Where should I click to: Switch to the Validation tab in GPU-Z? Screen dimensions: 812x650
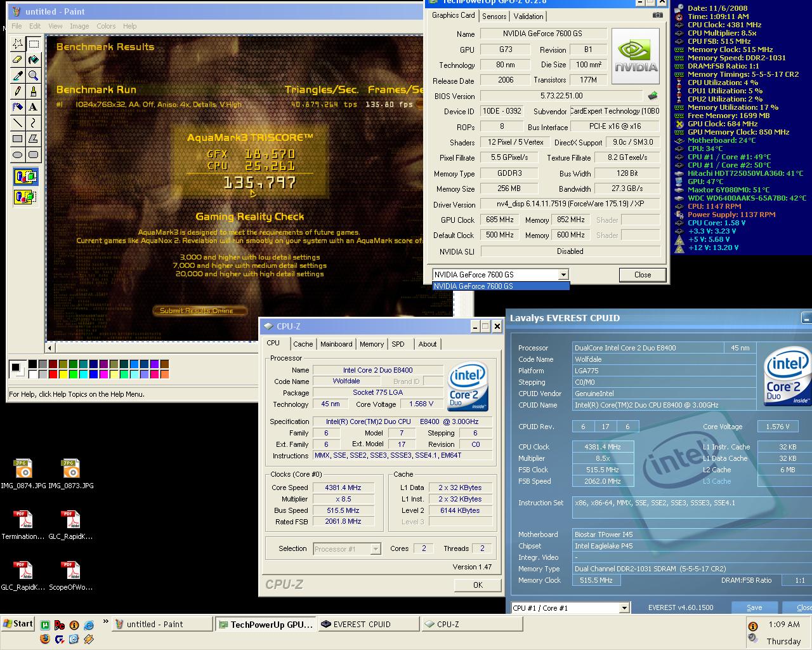pos(528,17)
